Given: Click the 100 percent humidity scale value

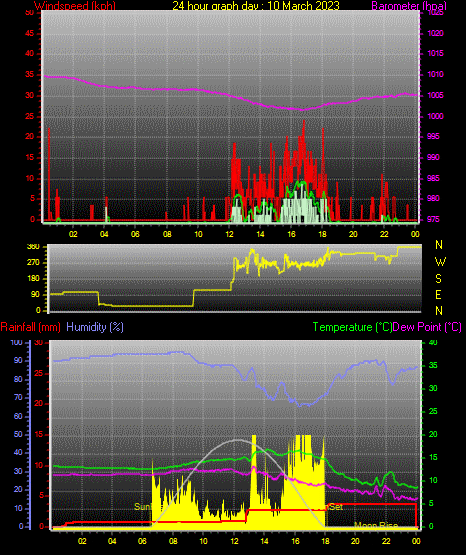Looking at the screenshot, I should [x=16, y=343].
